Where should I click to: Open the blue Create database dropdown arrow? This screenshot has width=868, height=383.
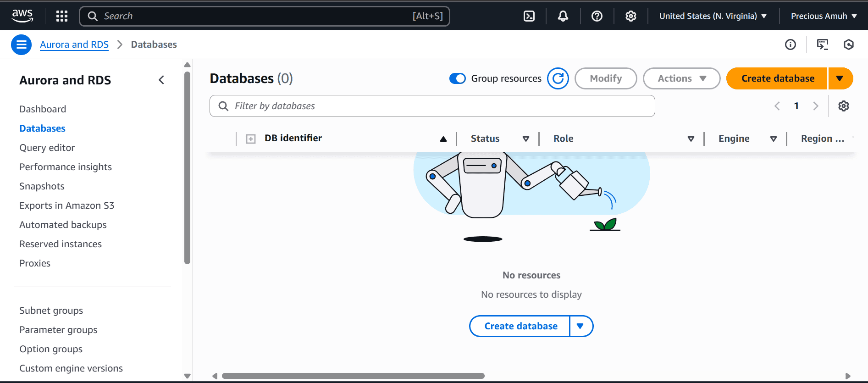tap(581, 326)
